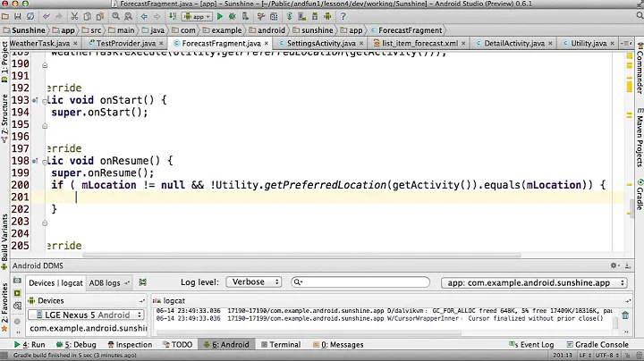Open the 0: Messages tool window
This screenshot has height=361, width=644.
[x=338, y=345]
